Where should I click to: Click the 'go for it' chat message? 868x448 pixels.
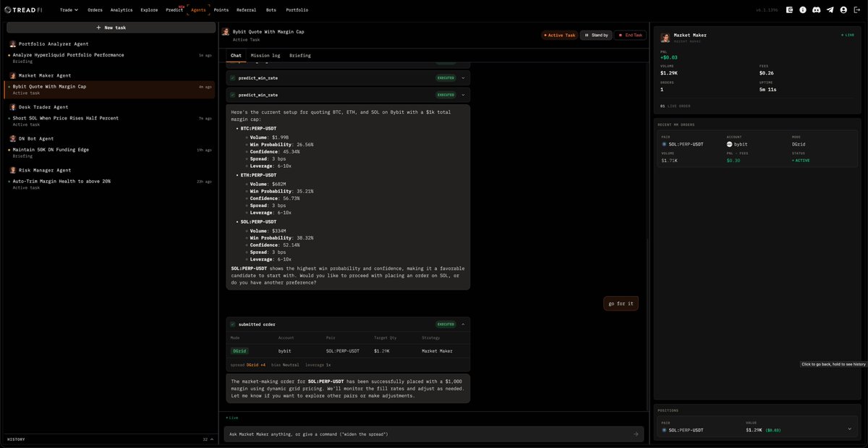(x=621, y=303)
